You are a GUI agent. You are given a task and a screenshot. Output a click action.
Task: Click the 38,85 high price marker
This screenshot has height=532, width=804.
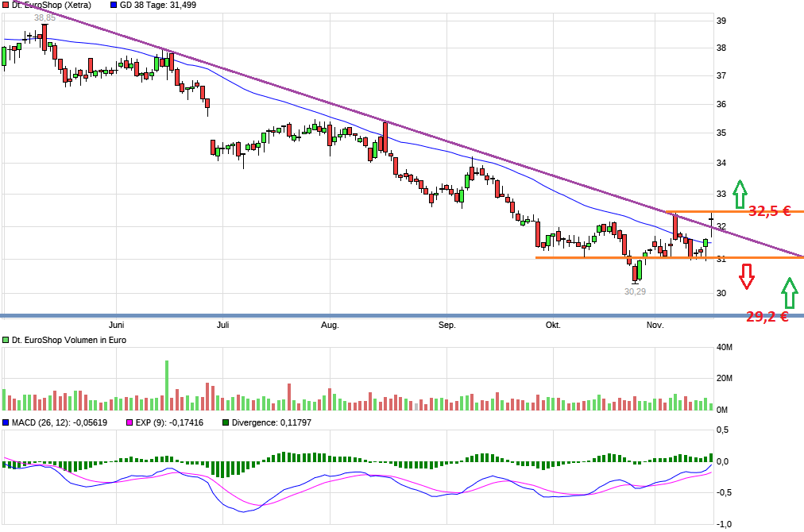click(44, 17)
